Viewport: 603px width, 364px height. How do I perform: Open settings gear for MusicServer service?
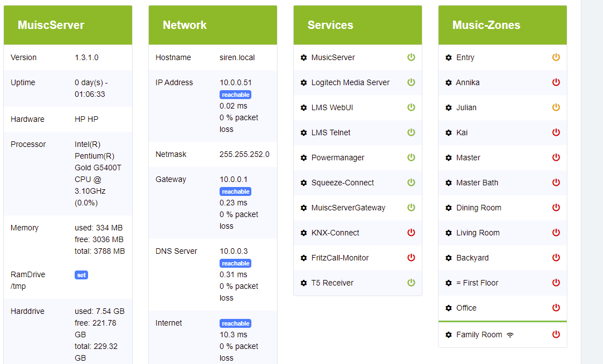tap(304, 57)
